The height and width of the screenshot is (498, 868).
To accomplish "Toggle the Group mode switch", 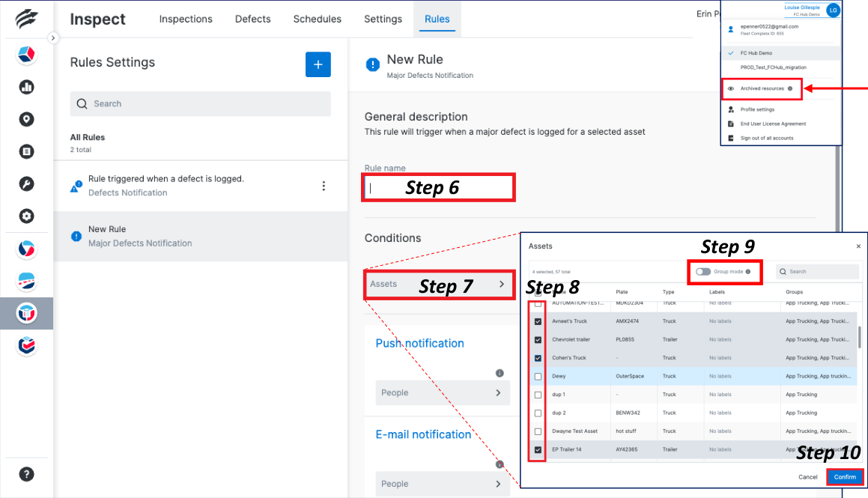I will (x=703, y=271).
